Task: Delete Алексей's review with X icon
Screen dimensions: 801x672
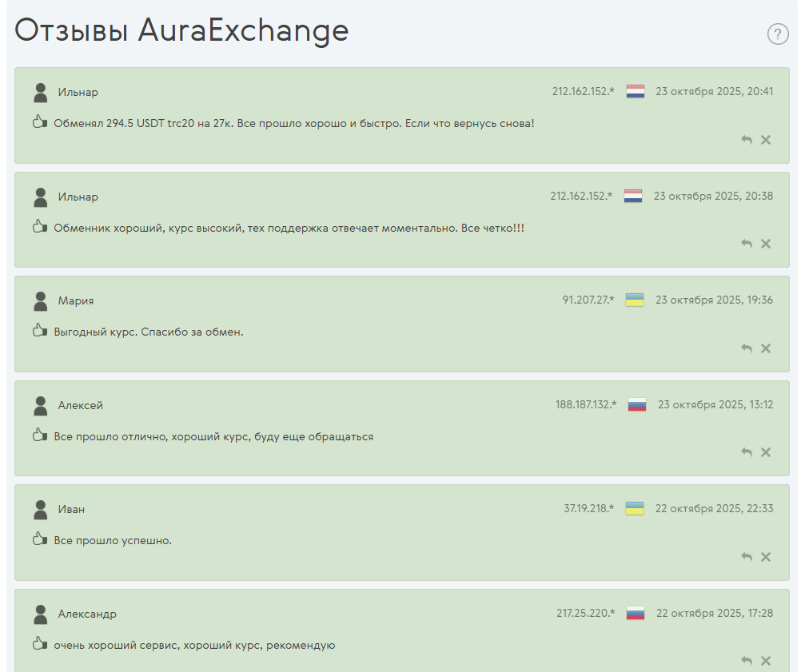Action: (766, 452)
